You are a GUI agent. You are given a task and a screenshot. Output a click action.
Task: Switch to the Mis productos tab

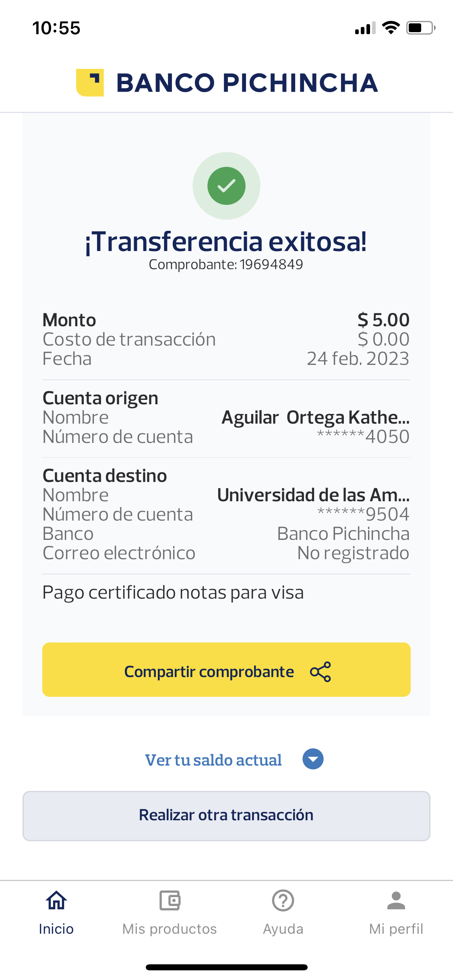[x=170, y=929]
